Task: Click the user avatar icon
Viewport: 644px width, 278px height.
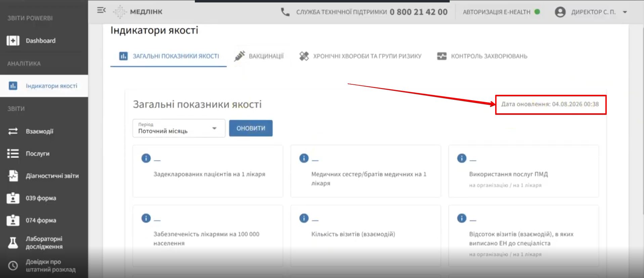Action: (x=560, y=12)
